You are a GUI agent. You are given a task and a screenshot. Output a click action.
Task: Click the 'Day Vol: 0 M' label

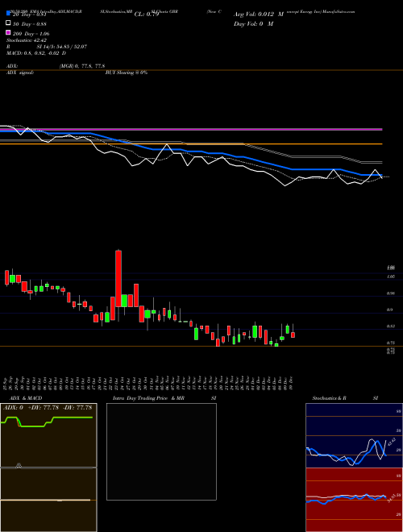click(x=253, y=23)
